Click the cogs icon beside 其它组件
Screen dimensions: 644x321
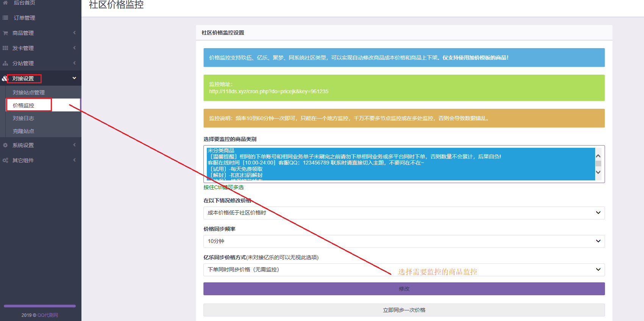pos(5,160)
